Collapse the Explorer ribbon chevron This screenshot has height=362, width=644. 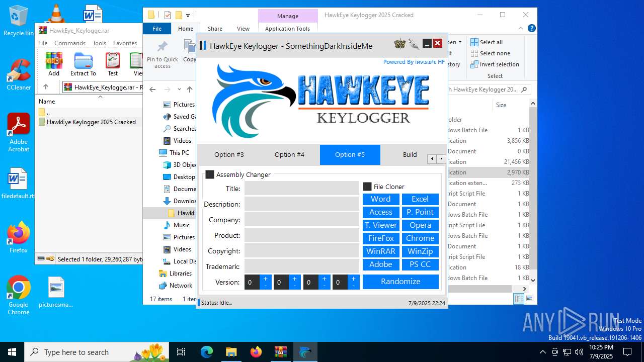coord(521,29)
